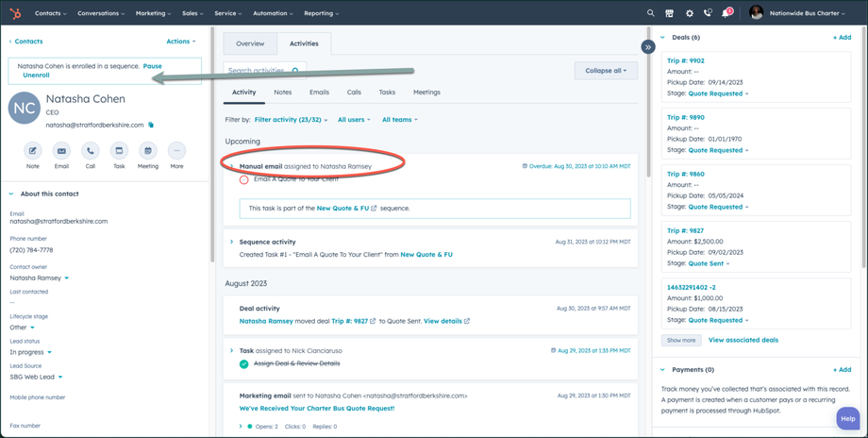Click the Call phone icon

point(91,151)
